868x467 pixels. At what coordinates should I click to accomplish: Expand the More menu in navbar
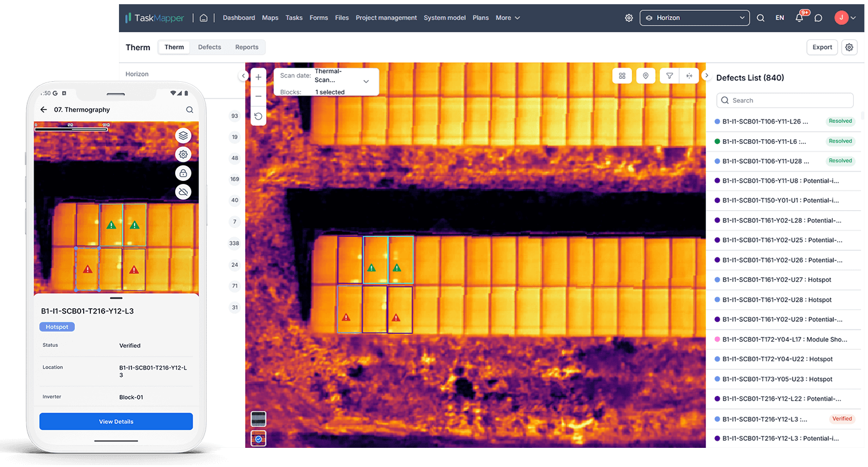click(508, 18)
